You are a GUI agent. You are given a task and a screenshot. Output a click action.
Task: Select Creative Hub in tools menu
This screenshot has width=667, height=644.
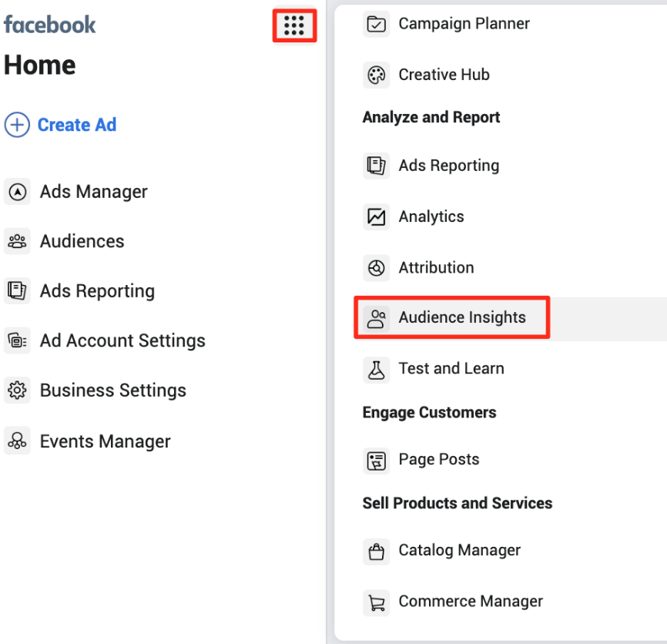[x=444, y=75]
